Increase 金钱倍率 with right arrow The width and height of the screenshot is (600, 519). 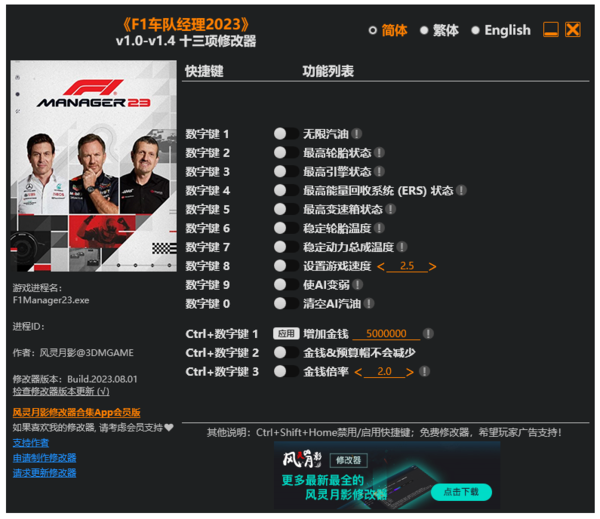pos(410,372)
